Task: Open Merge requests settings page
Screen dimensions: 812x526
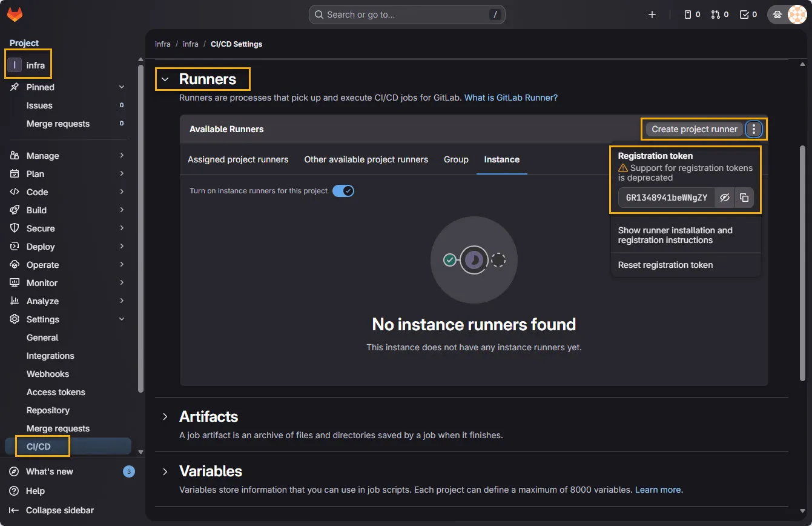Action: (68, 428)
